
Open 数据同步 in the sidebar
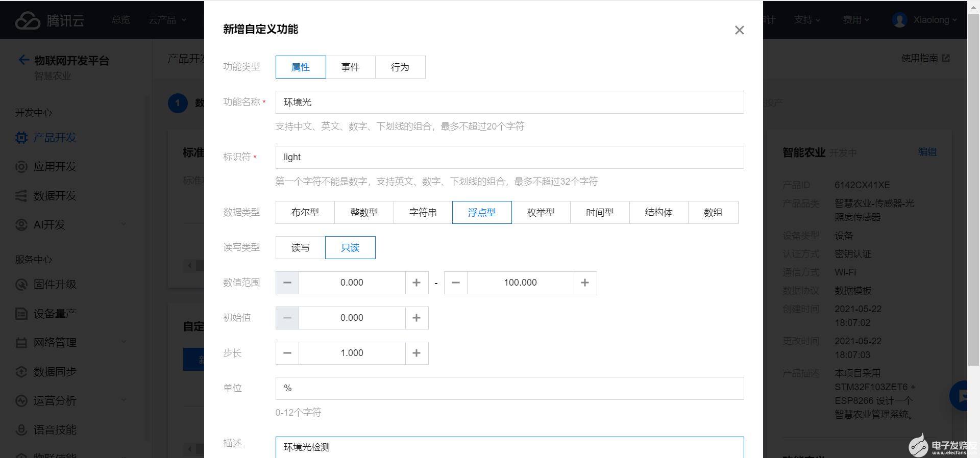coord(55,372)
